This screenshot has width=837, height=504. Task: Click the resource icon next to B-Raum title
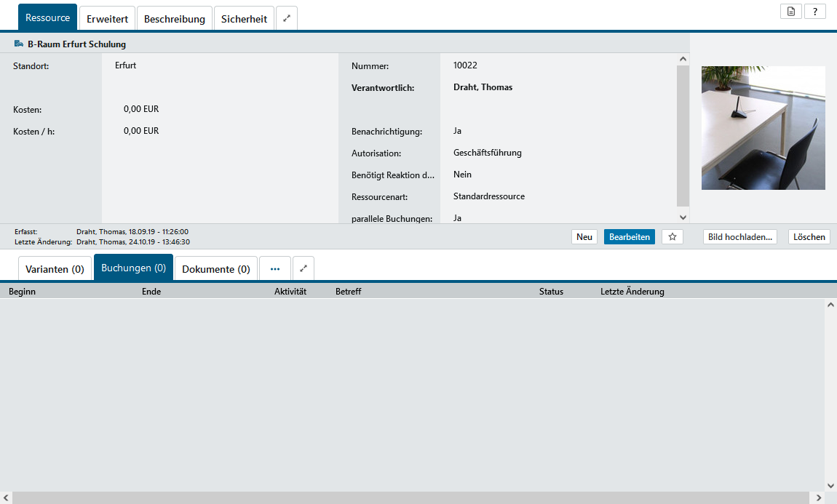(19, 44)
